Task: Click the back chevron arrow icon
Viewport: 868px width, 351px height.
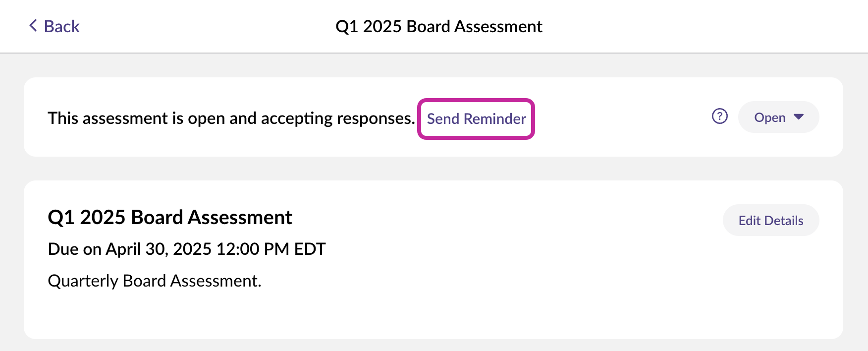Action: pos(33,26)
